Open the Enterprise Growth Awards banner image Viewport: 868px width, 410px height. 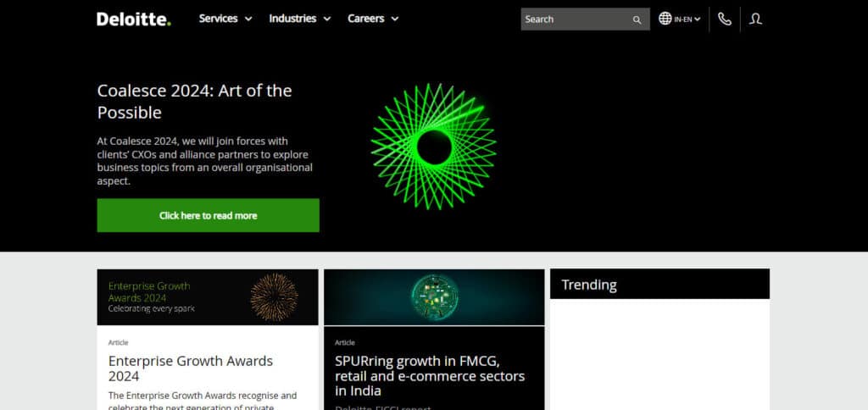pos(208,297)
